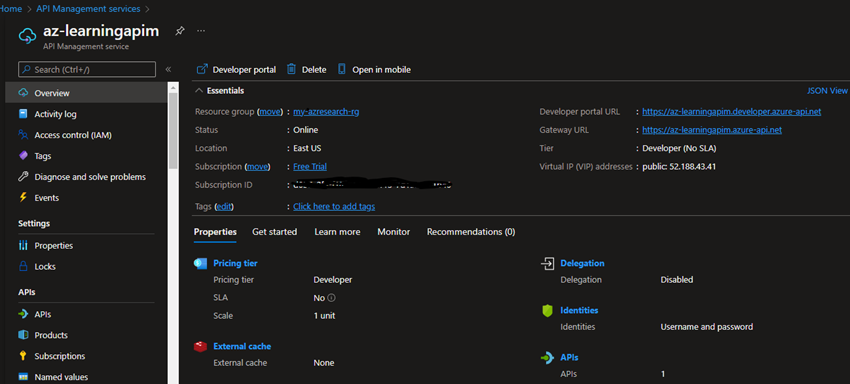The width and height of the screenshot is (850, 384).
Task: Click the Subscriptions key icon
Action: [23, 356]
